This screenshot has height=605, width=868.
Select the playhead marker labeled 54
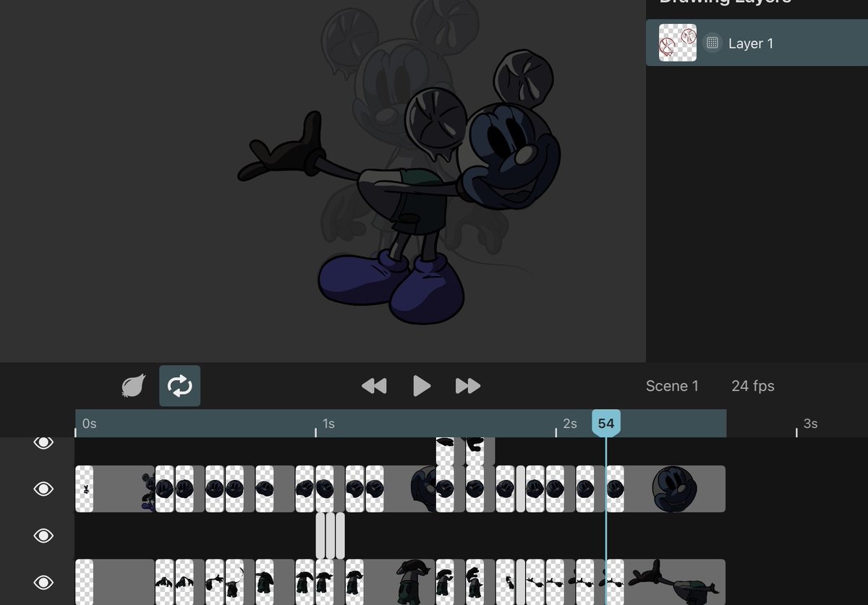[x=606, y=423]
